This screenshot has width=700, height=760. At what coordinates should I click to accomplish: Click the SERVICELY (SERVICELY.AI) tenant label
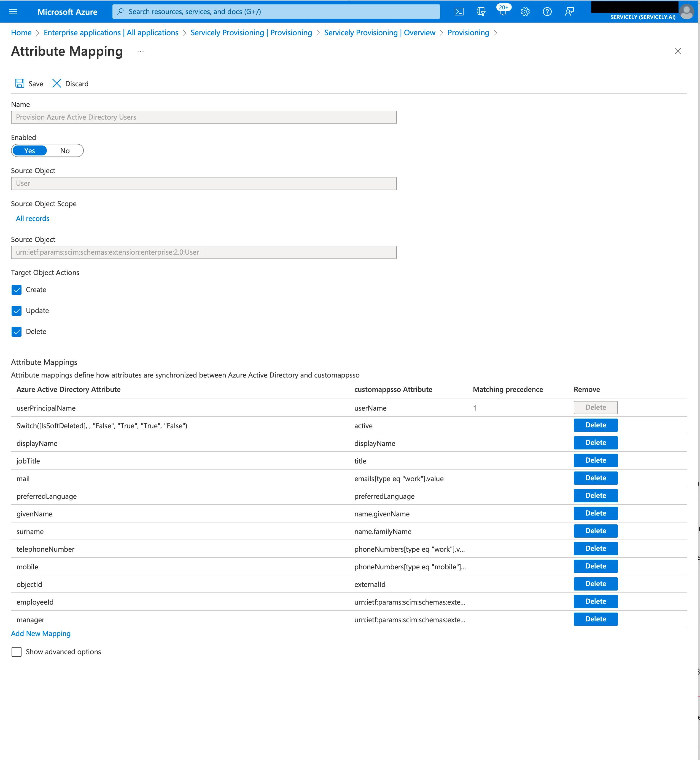(642, 17)
